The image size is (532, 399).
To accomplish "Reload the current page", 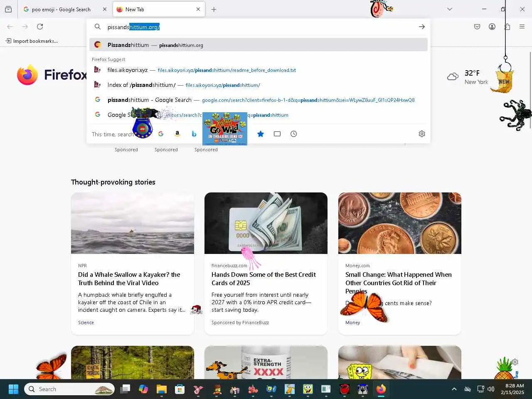I will [40, 27].
